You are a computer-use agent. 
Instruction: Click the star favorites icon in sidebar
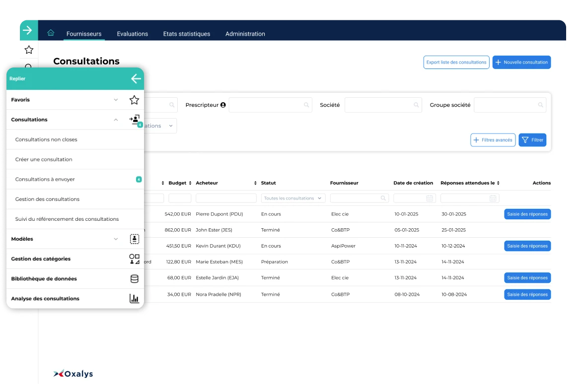point(29,50)
